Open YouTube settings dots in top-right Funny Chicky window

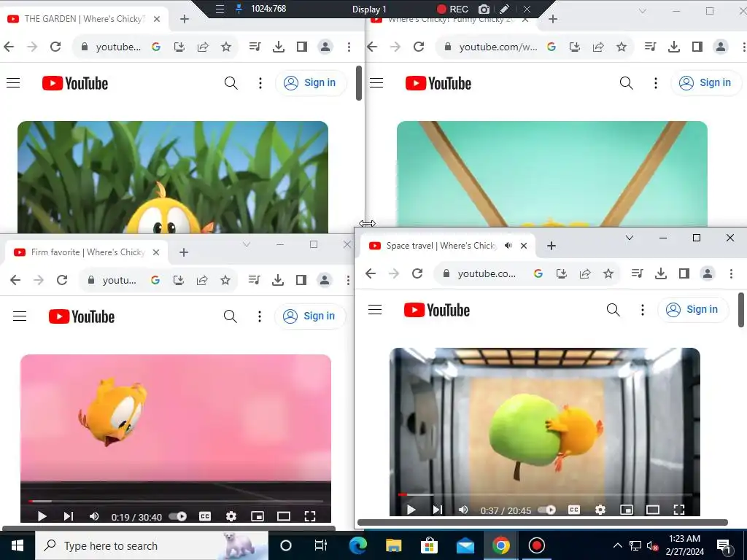656,83
